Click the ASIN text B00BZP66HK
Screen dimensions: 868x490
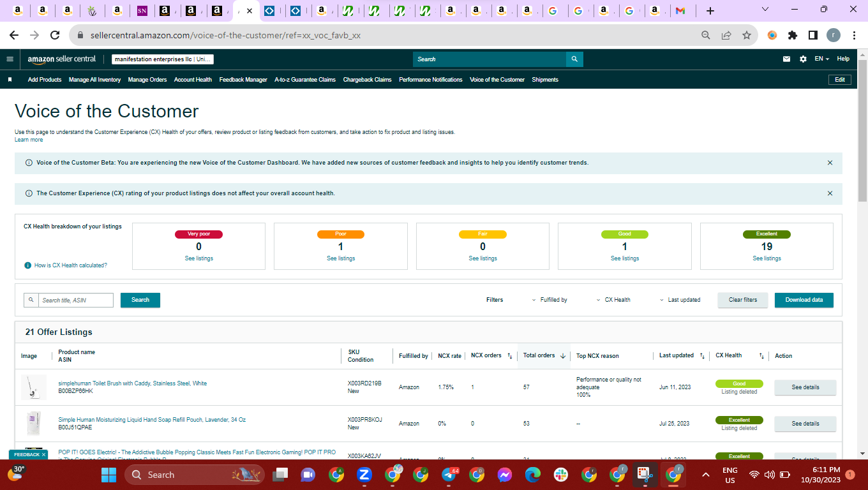tap(75, 391)
